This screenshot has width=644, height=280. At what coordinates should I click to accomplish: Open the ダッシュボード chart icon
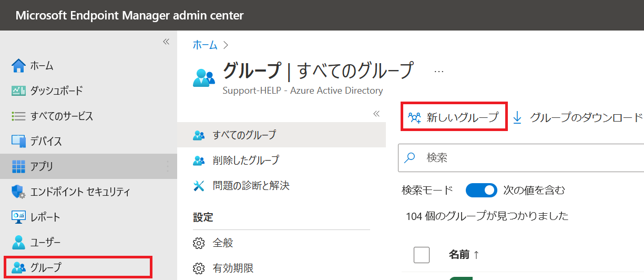18,91
